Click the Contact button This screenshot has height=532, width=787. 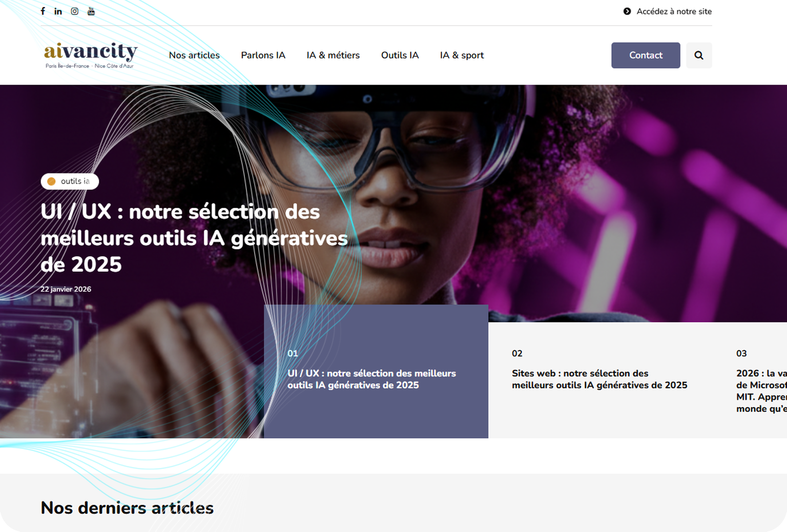(x=646, y=55)
